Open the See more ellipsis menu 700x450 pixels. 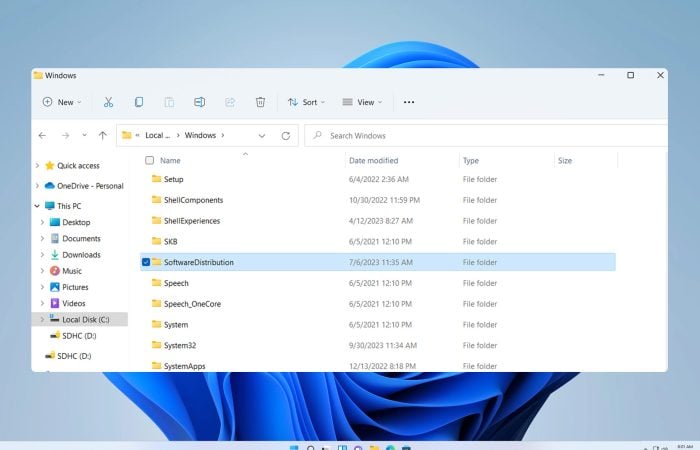409,102
